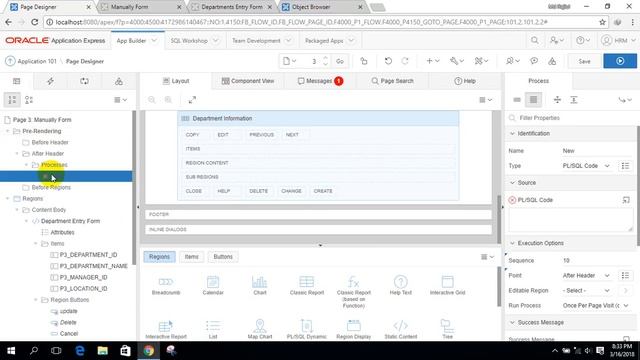640x360 pixels.
Task: Open the Layout pane options menu
Action: tap(486, 100)
